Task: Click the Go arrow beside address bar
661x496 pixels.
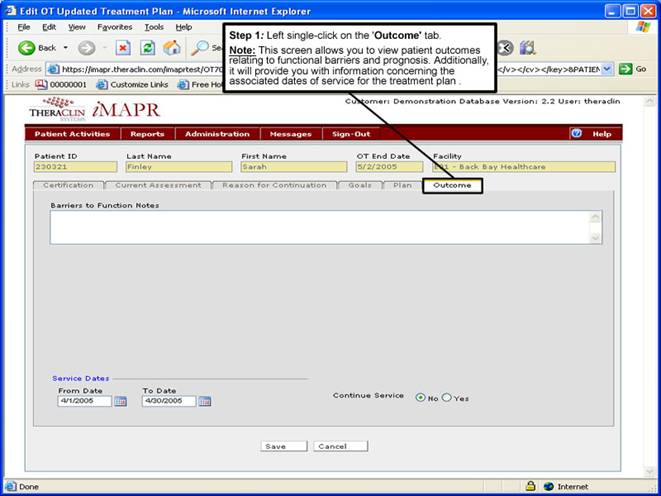Action: (x=626, y=68)
